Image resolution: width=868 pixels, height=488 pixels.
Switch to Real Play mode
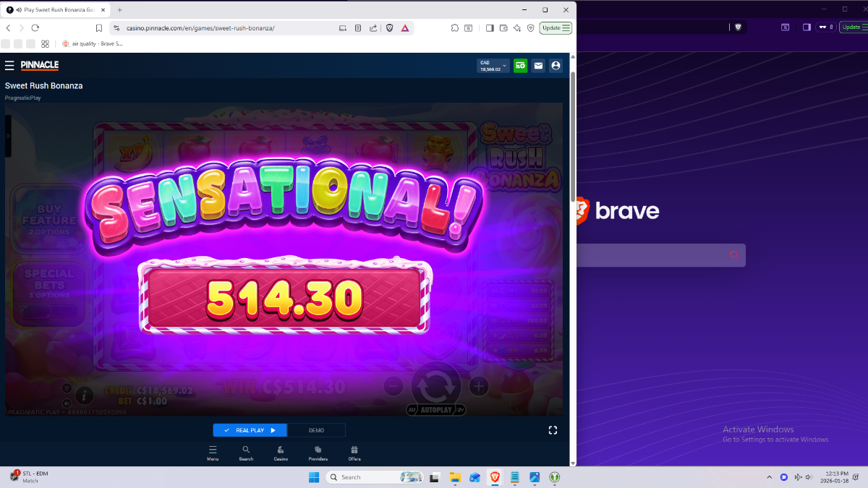[250, 430]
